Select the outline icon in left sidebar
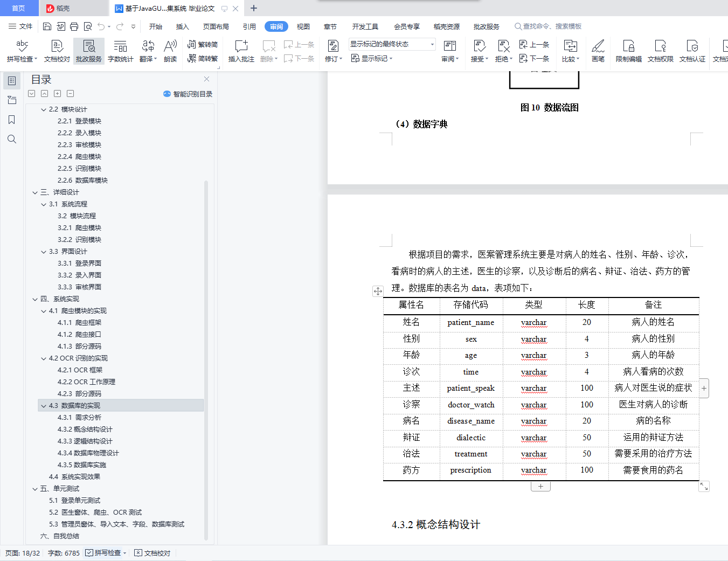 pos(12,81)
